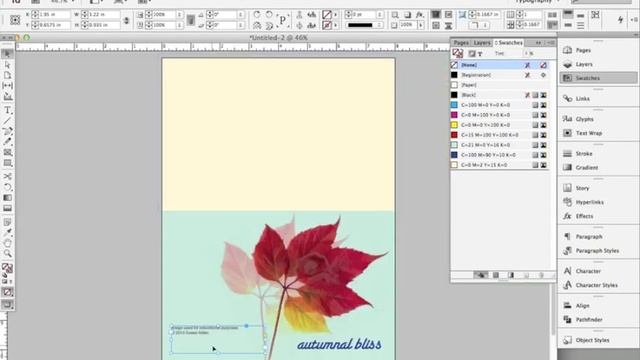Switch to the Layers tab in the panel
This screenshot has height=360, width=640.
coord(482,43)
